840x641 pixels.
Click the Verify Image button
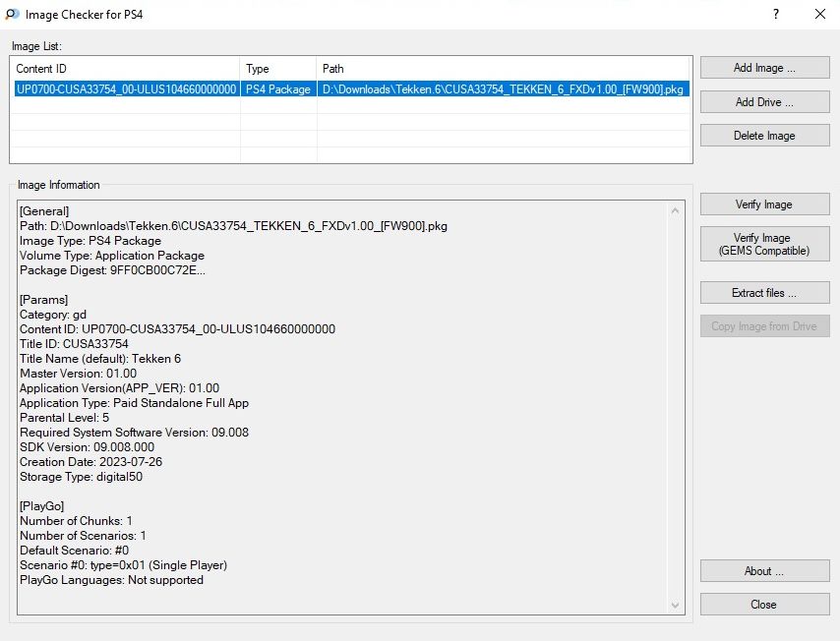(764, 204)
